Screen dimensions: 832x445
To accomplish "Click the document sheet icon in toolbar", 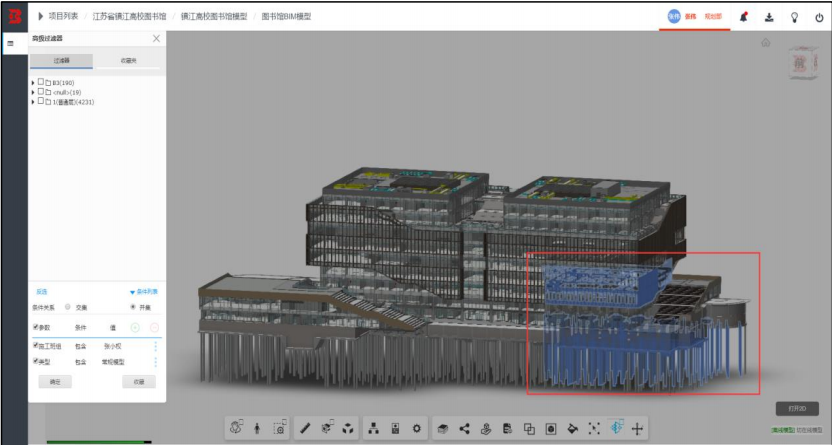I will 508,429.
